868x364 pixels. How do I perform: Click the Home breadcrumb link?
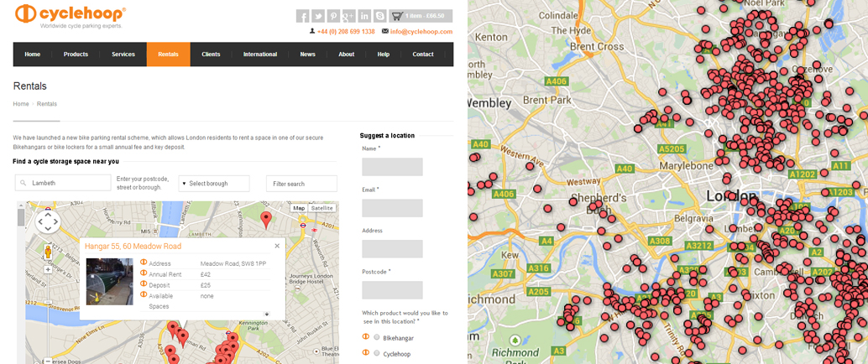click(21, 104)
